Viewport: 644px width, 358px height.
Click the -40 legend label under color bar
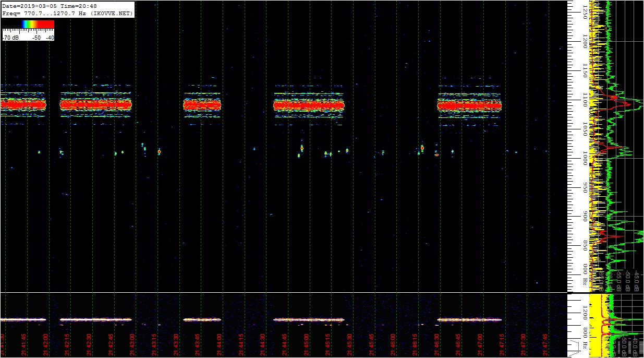50,38
